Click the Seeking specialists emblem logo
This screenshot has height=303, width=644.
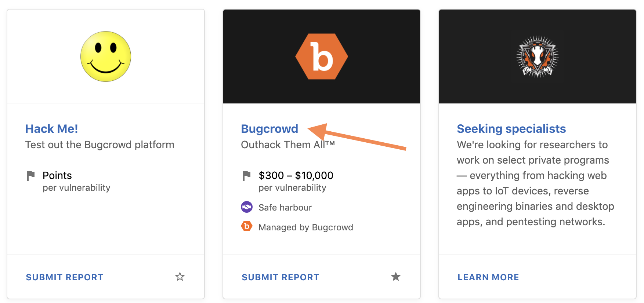tap(538, 56)
